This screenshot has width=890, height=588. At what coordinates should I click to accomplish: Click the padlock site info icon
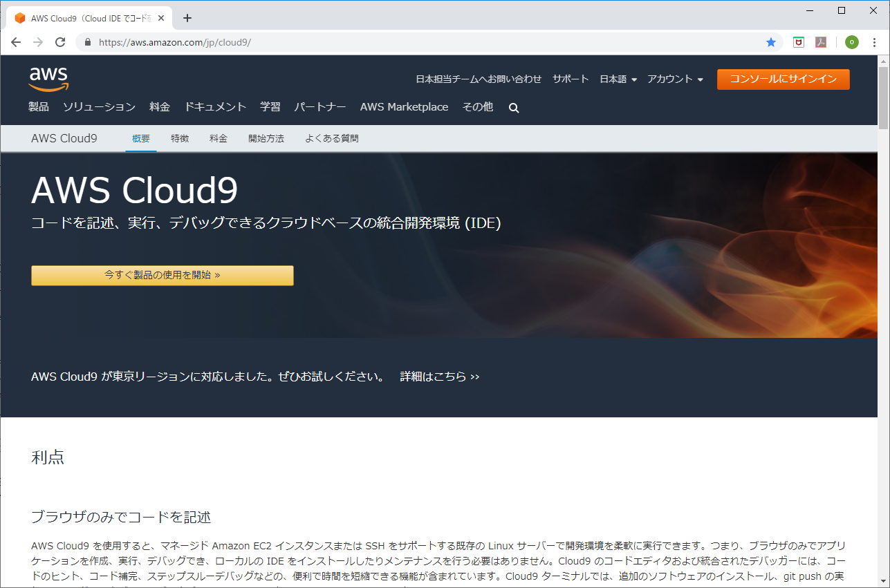(88, 42)
